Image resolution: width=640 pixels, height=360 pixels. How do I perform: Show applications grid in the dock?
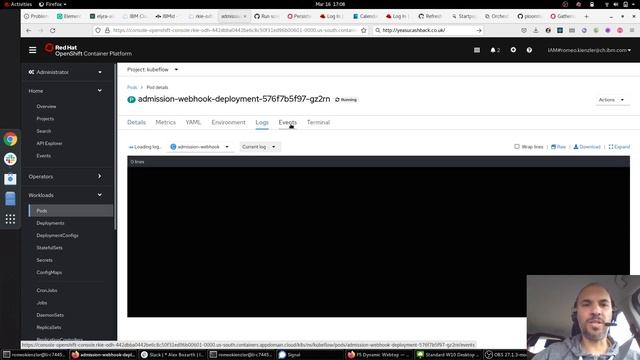pos(10,219)
